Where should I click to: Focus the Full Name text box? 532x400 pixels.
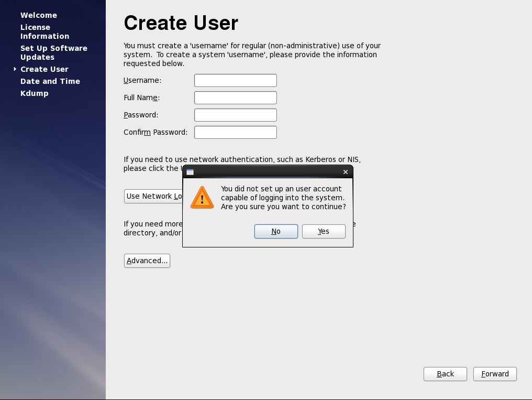coord(236,98)
